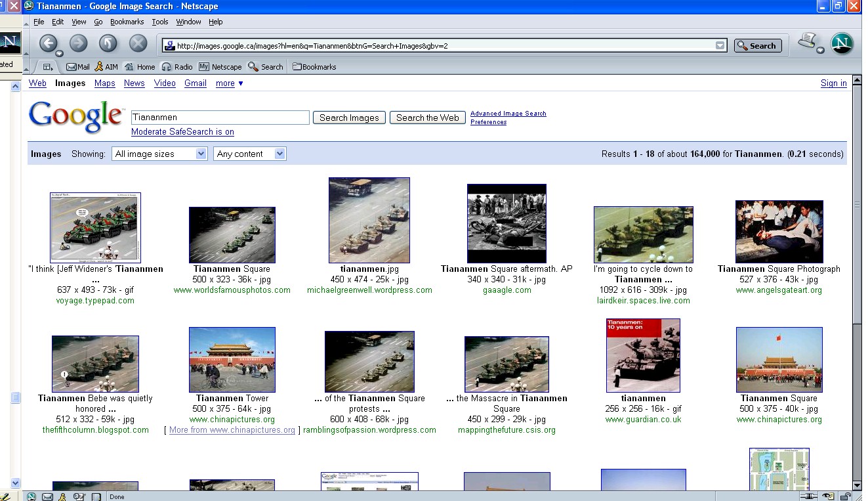Image resolution: width=868 pixels, height=501 pixels.
Task: Expand Google's more menu
Action: [230, 83]
